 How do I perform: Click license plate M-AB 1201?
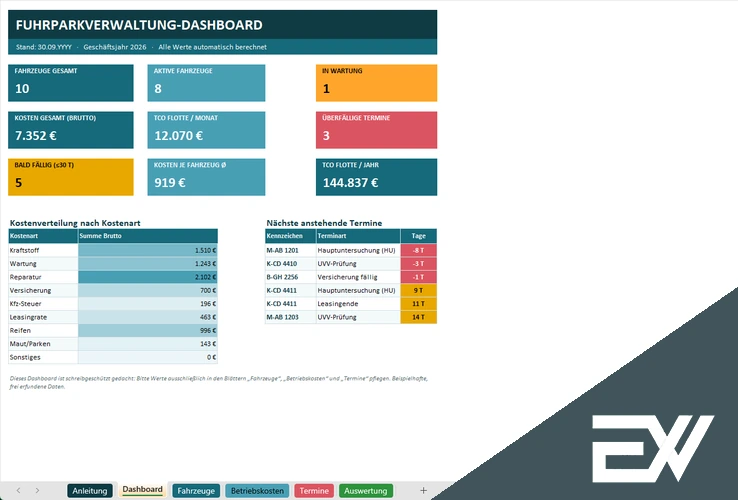(x=282, y=250)
